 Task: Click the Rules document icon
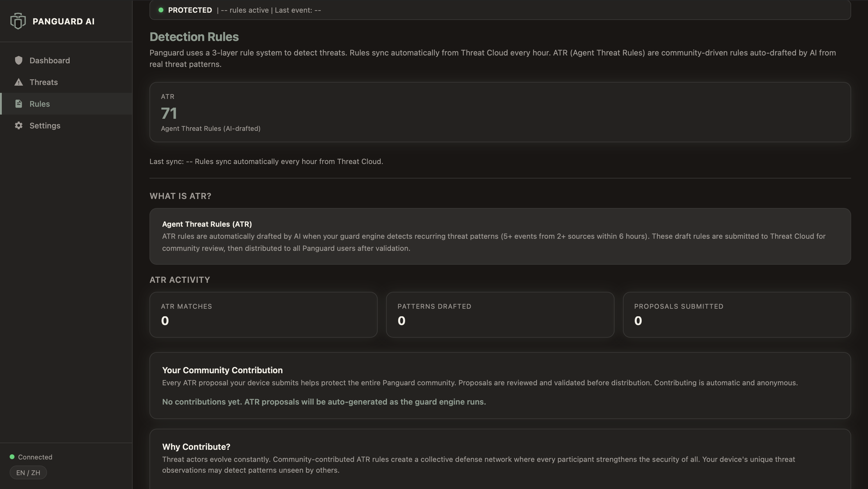click(18, 104)
